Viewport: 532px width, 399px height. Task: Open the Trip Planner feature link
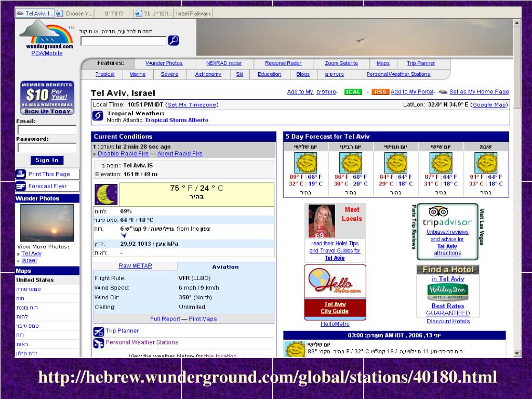(x=421, y=63)
